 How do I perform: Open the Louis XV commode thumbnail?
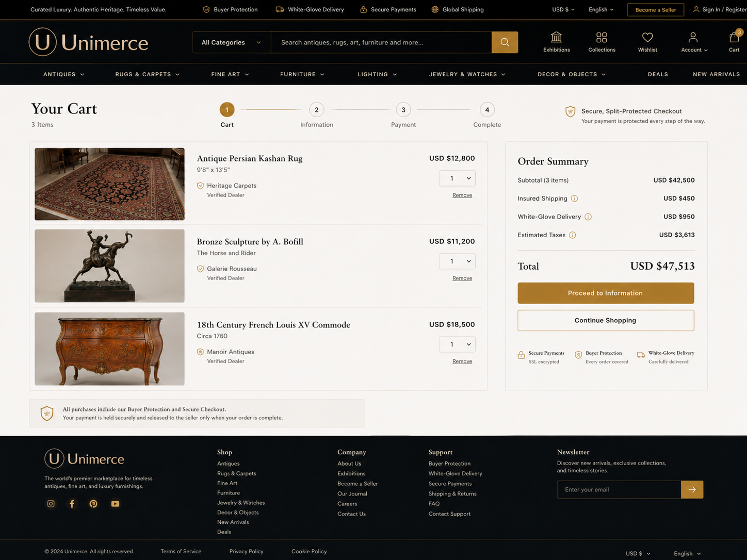coord(109,349)
